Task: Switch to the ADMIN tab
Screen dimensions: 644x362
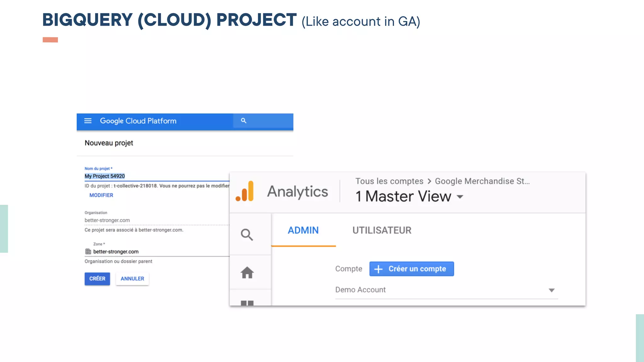Action: (x=303, y=230)
